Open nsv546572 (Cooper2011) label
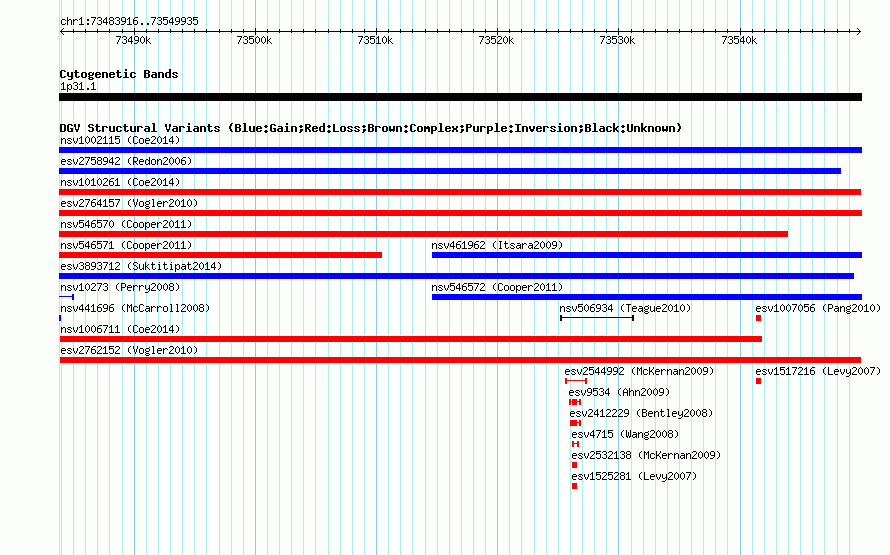Screen dimensions: 890x555 pos(497,287)
